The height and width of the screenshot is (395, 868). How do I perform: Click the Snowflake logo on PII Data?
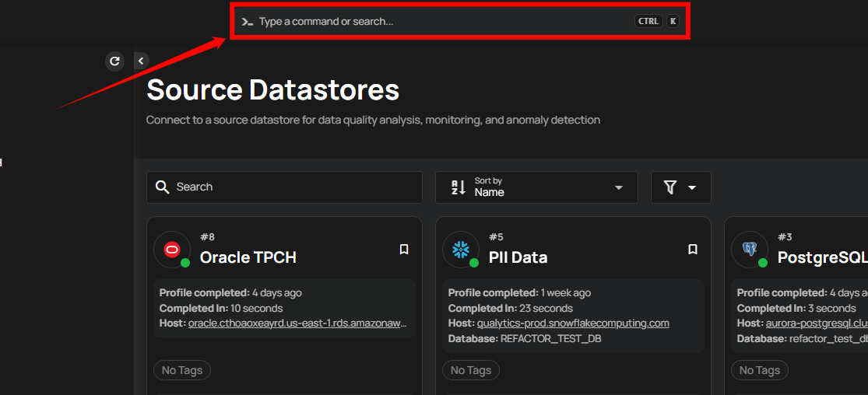click(x=461, y=250)
